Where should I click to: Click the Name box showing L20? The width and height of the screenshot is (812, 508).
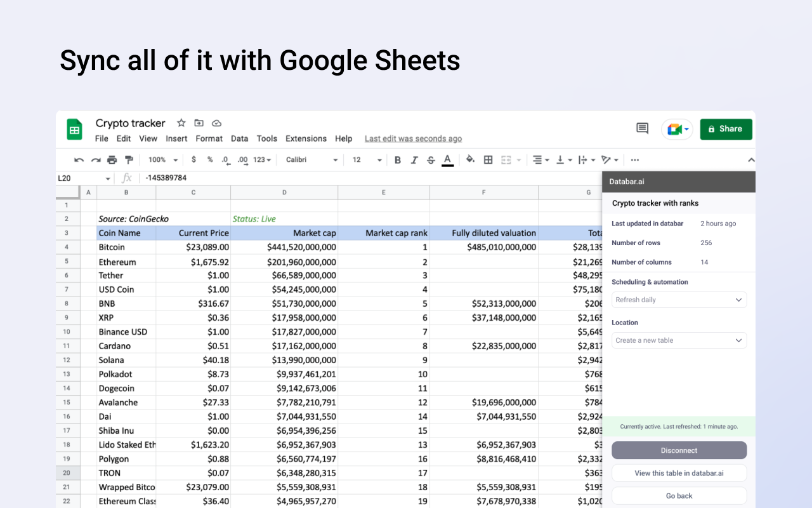[x=84, y=178]
